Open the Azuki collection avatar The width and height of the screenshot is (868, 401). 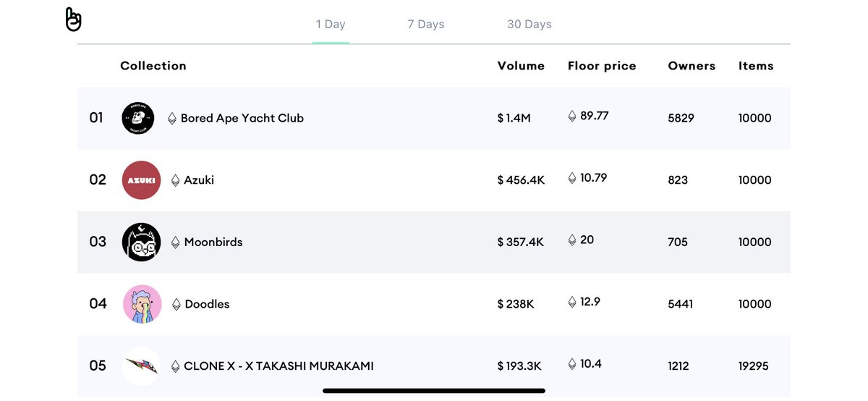point(141,180)
